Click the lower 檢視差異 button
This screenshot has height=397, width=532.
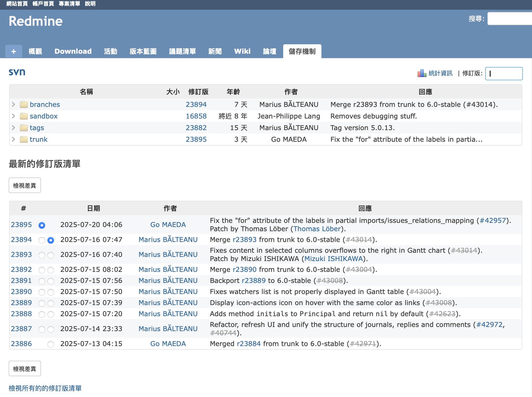point(25,368)
